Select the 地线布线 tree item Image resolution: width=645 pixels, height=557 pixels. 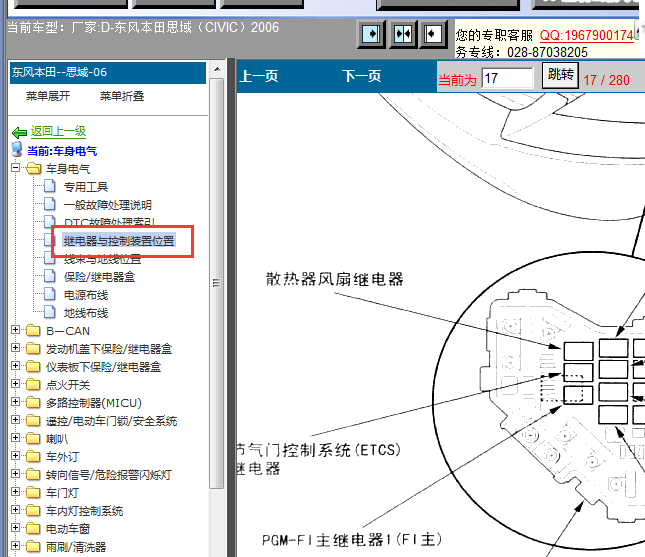point(86,313)
